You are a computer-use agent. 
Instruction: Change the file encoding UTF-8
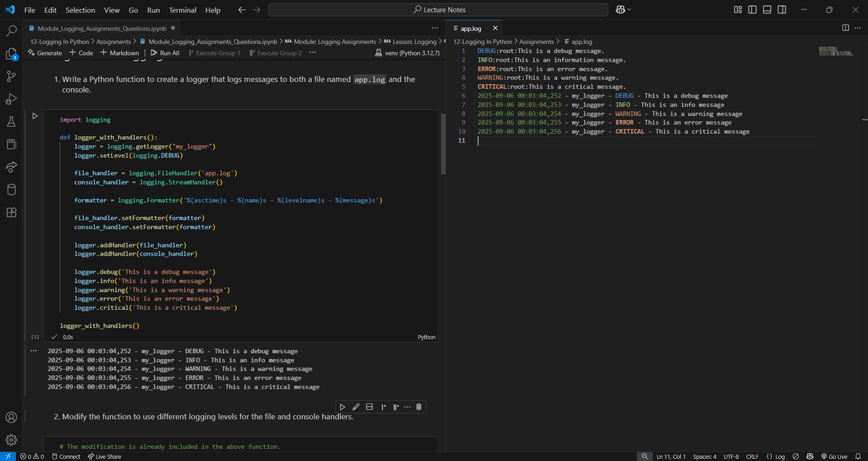[730, 457]
